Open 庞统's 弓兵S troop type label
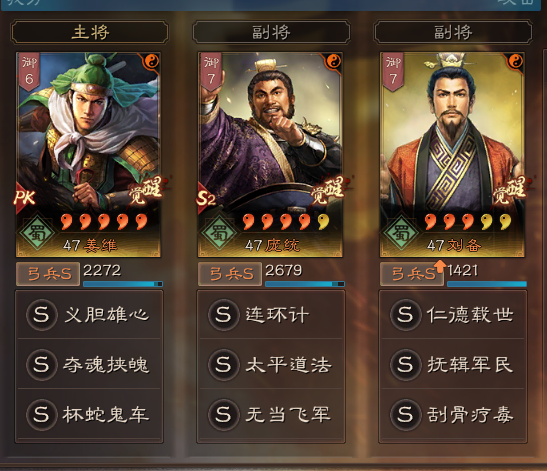 (x=230, y=274)
